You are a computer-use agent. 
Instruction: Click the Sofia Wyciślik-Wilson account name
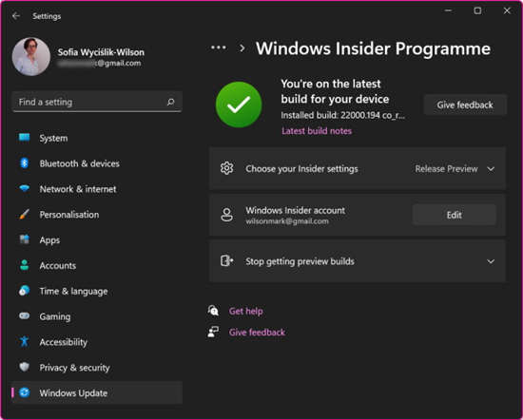pos(101,52)
